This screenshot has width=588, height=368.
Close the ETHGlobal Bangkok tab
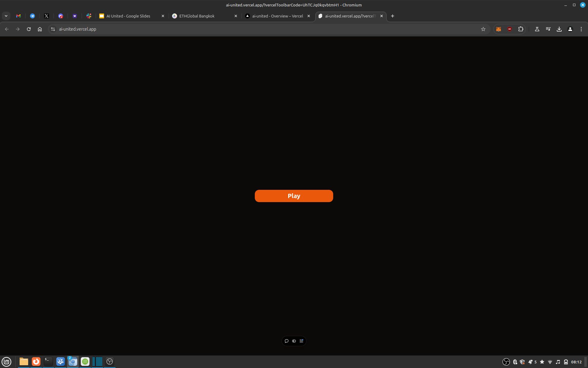(x=236, y=16)
